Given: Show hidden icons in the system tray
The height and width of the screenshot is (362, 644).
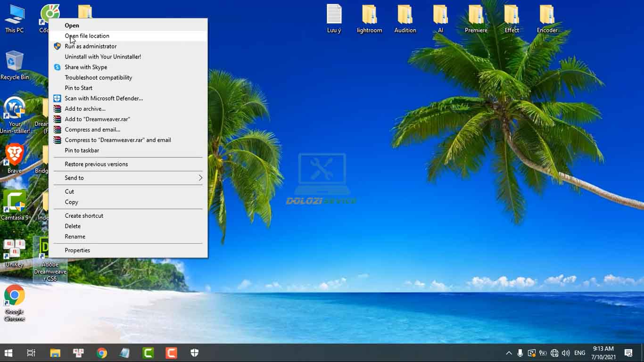Looking at the screenshot, I should click(509, 353).
